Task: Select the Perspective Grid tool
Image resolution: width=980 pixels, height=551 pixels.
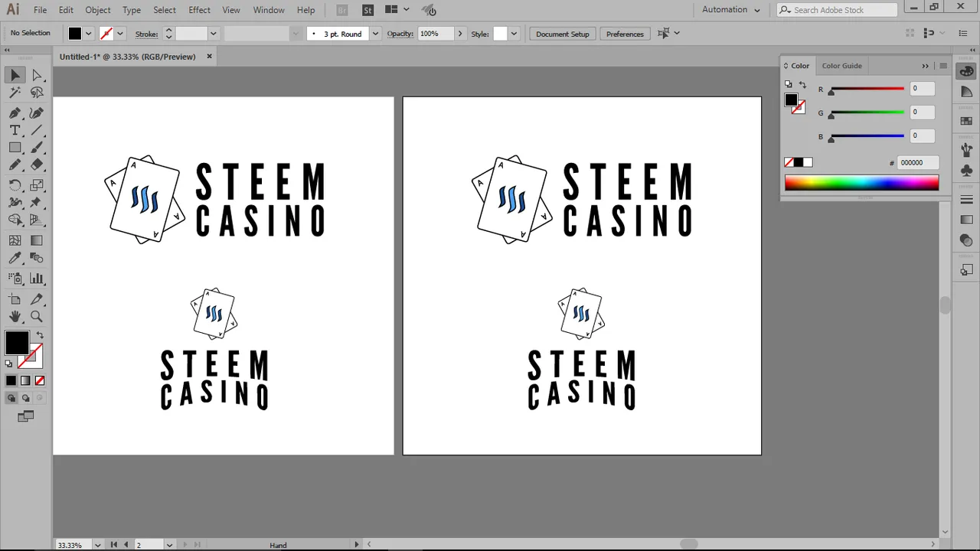Action: click(x=37, y=220)
